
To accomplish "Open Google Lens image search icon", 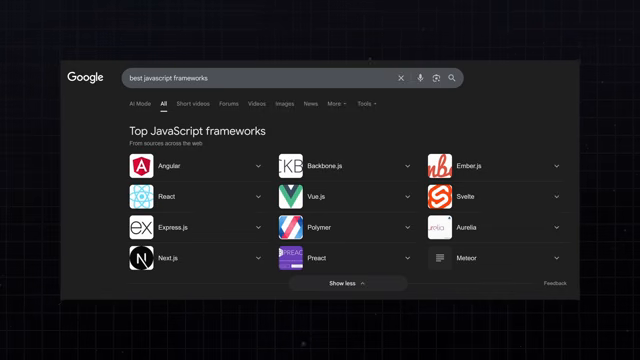I will pyautogui.click(x=436, y=78).
